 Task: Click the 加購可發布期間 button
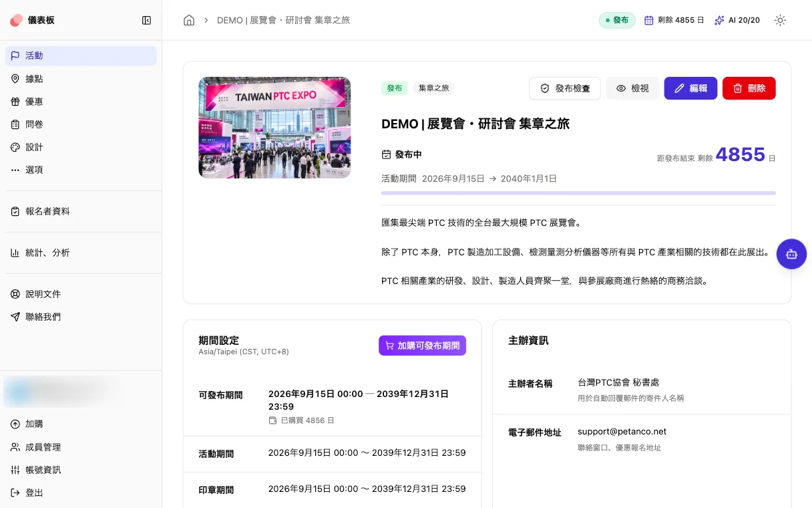[422, 346]
